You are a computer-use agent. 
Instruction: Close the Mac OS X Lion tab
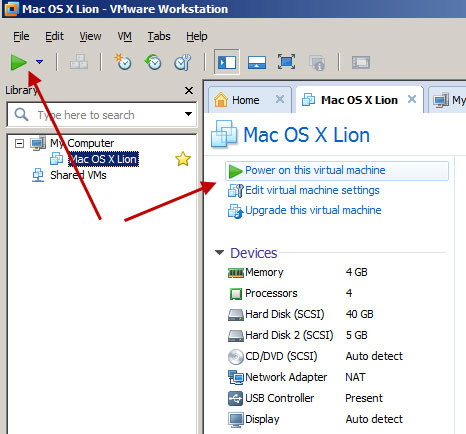(x=412, y=99)
